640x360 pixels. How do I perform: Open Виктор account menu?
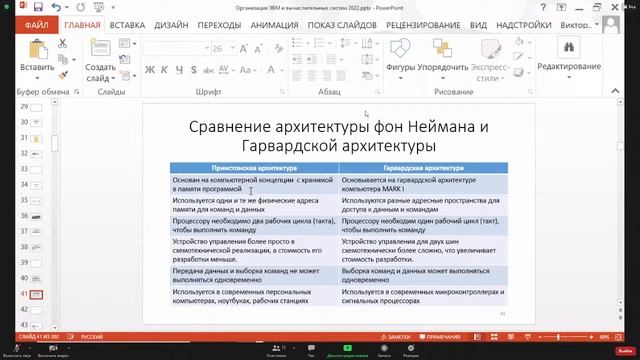point(579,25)
